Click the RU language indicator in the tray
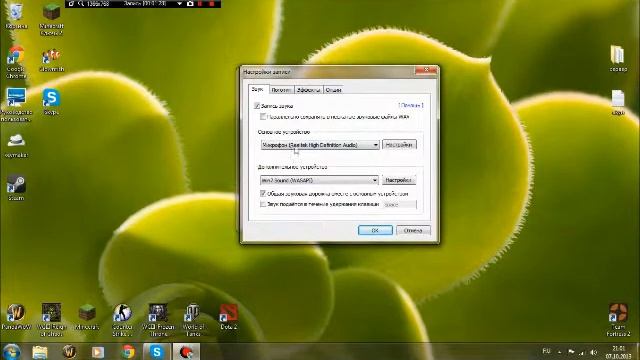Image resolution: width=640 pixels, height=360 pixels. (x=546, y=351)
